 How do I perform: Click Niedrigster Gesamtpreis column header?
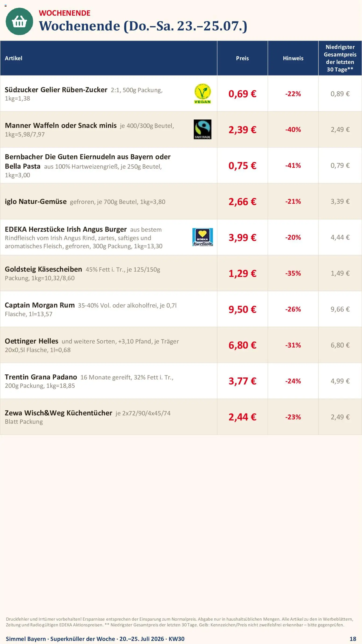pos(340,58)
